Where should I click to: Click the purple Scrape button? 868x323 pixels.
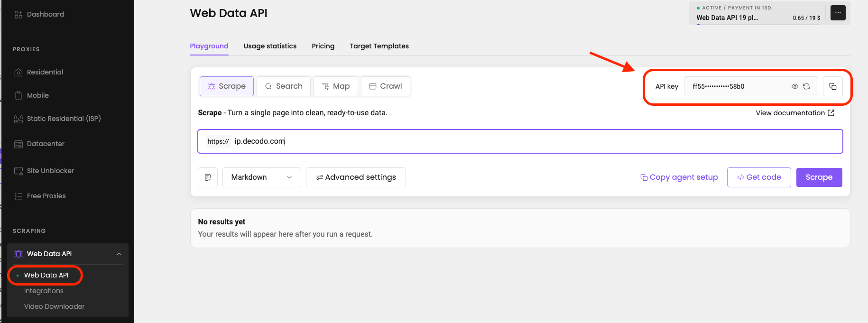[819, 177]
